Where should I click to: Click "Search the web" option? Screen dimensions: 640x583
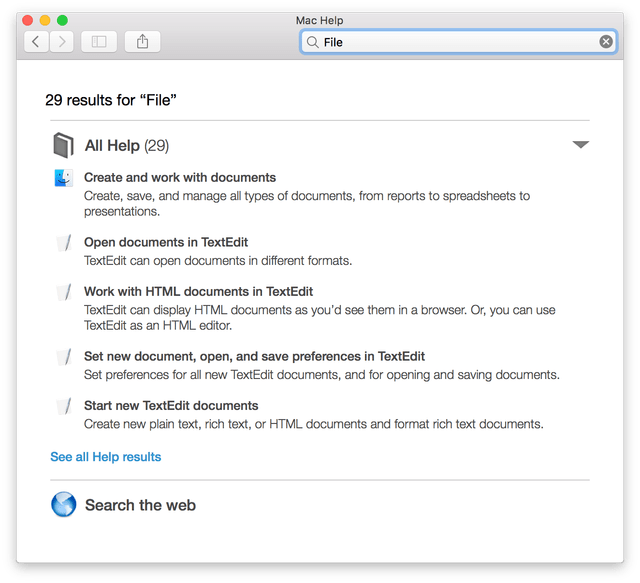(140, 505)
